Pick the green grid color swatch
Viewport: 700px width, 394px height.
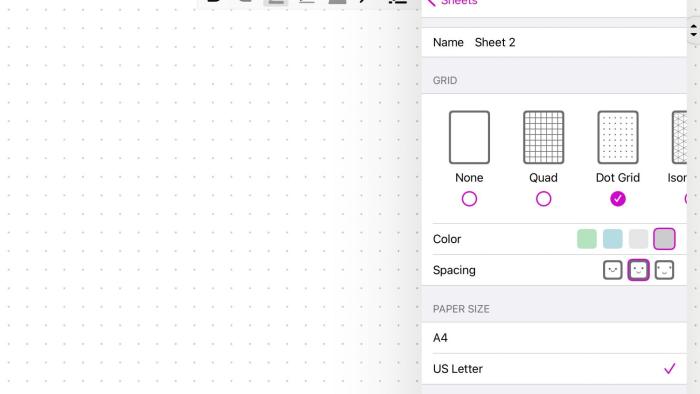pyautogui.click(x=587, y=239)
